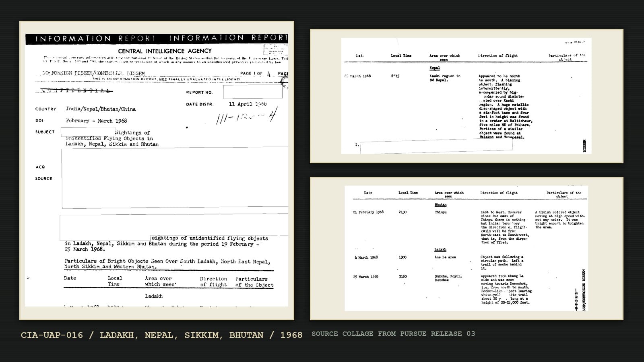
Task: Click the 'DATE DISTR.' label
Action: pyautogui.click(x=200, y=104)
